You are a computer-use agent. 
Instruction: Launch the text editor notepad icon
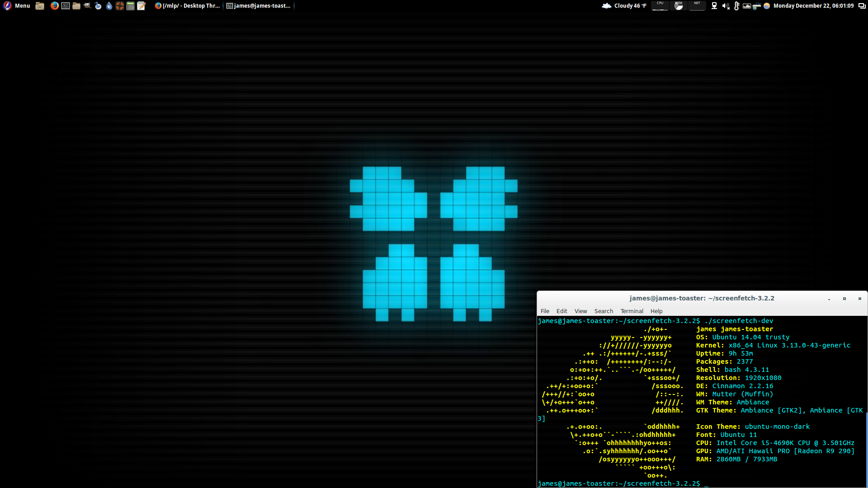coord(142,6)
